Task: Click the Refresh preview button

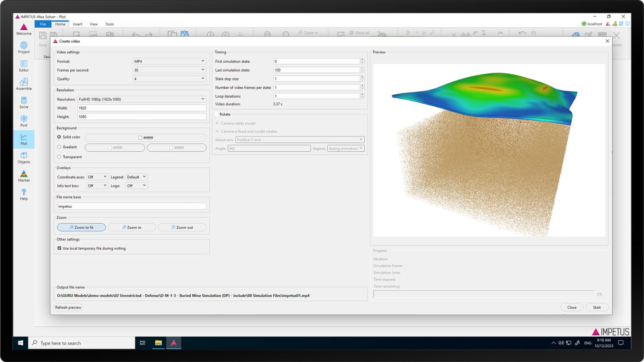Action: click(x=68, y=308)
